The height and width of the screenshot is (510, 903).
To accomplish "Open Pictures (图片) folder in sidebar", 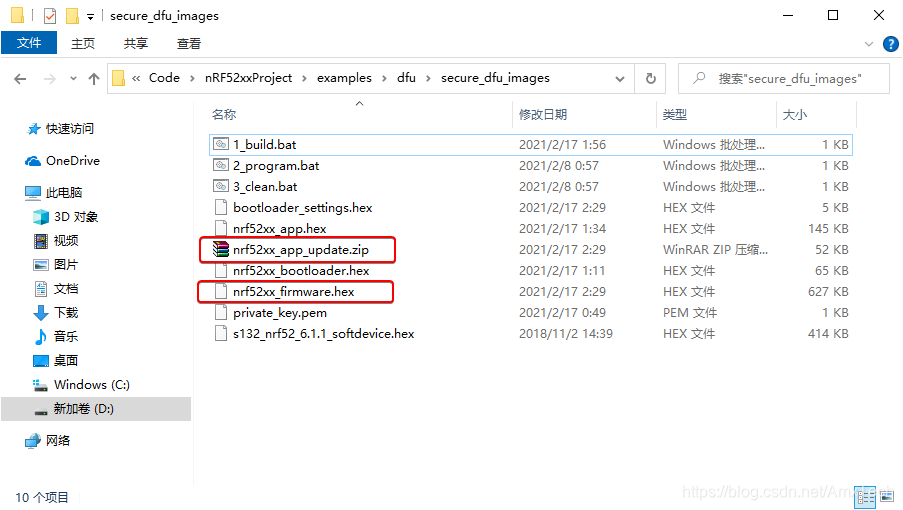I will coord(56,264).
